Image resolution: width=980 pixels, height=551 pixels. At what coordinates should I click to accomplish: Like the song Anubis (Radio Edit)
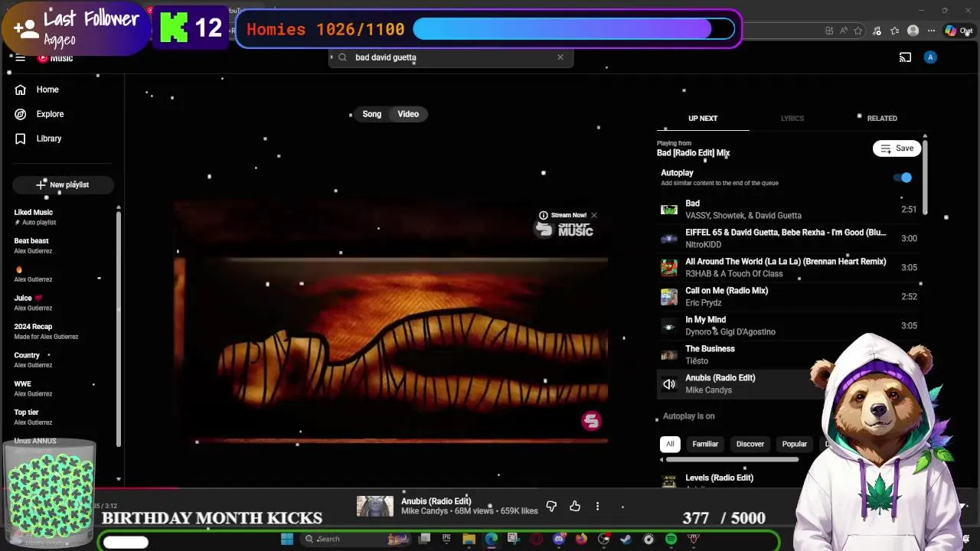(x=575, y=507)
